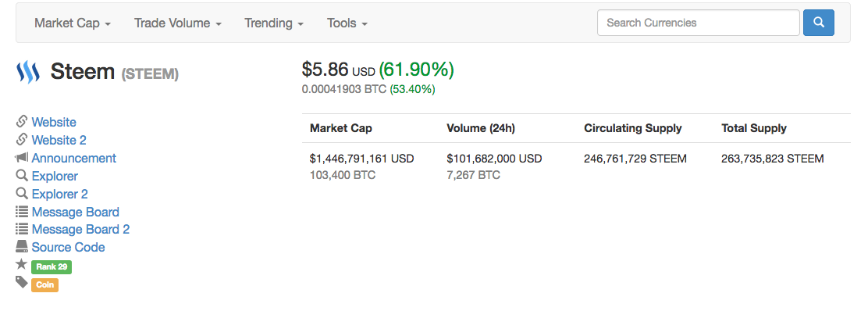Click the magnifier icon beside Explorer

point(22,176)
